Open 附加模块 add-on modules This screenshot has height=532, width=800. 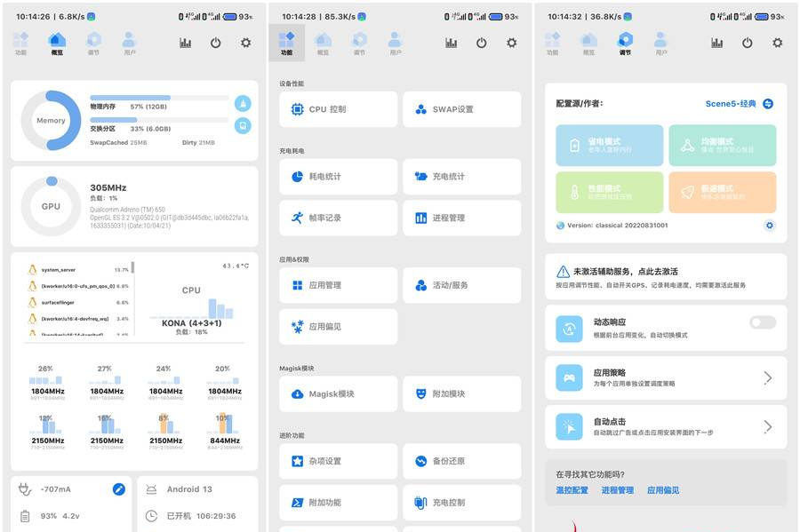click(x=461, y=394)
